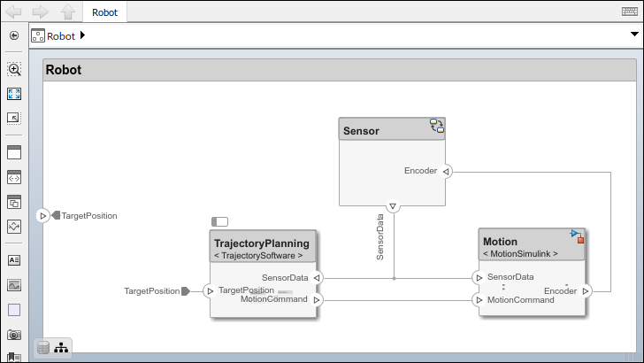The image size is (644, 363).
Task: Expand the breadcrumb arrow next to Robot
Action: click(83, 36)
